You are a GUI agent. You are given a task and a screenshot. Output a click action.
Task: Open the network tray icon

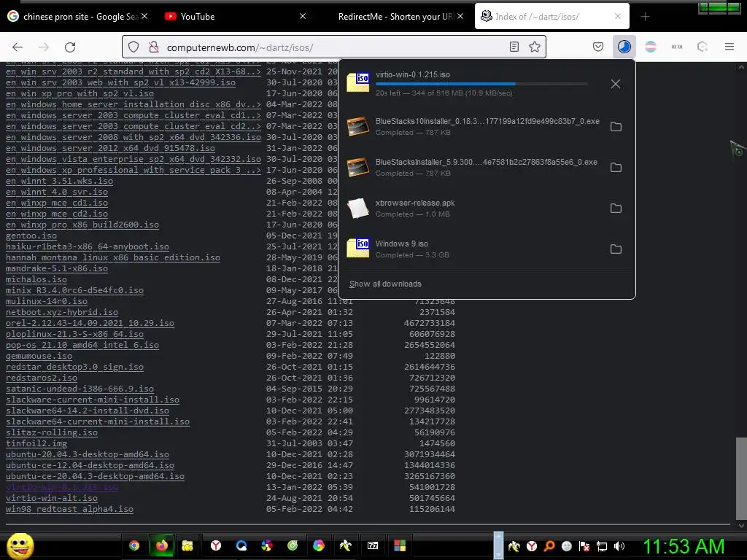pyautogui.click(x=602, y=546)
